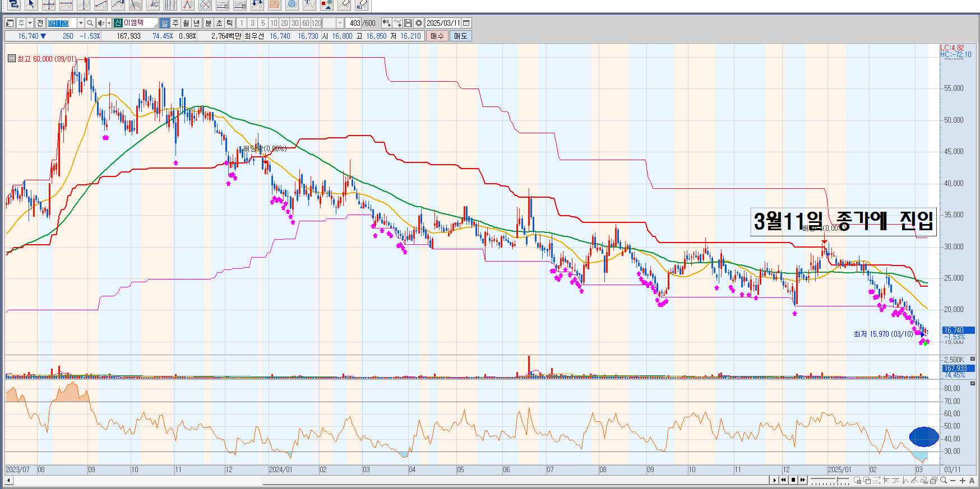Switch to minute 분 chart

pos(209,23)
